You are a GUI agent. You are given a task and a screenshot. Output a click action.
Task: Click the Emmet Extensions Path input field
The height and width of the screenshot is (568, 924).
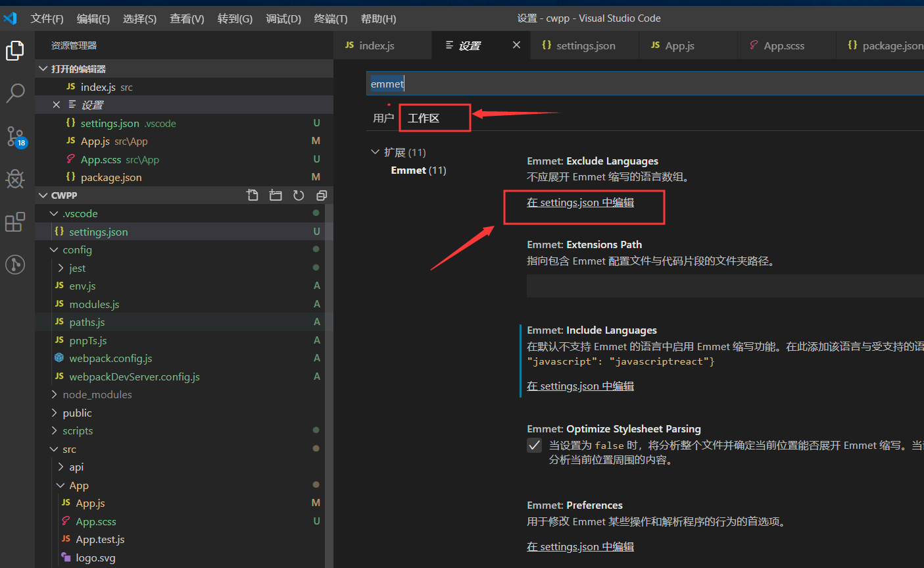pyautogui.click(x=725, y=286)
